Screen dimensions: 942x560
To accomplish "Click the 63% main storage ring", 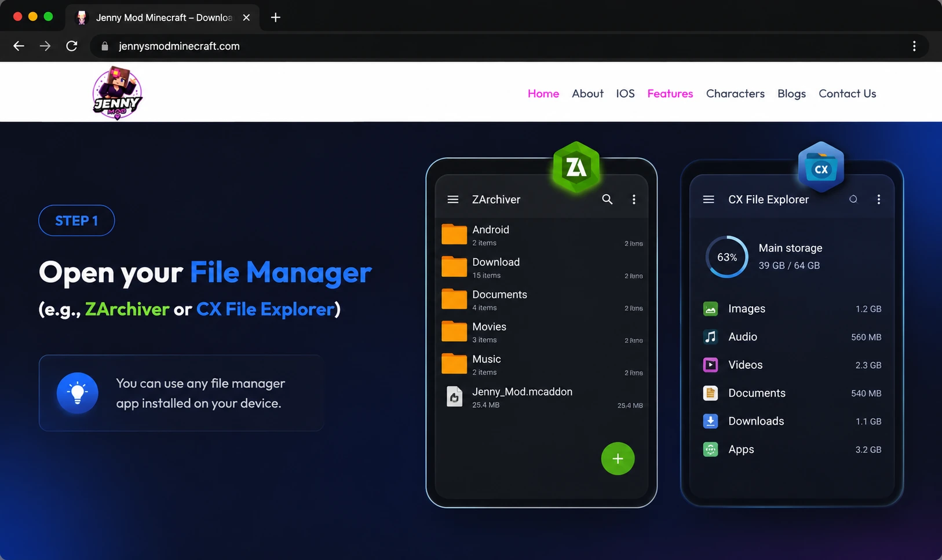I will point(727,257).
